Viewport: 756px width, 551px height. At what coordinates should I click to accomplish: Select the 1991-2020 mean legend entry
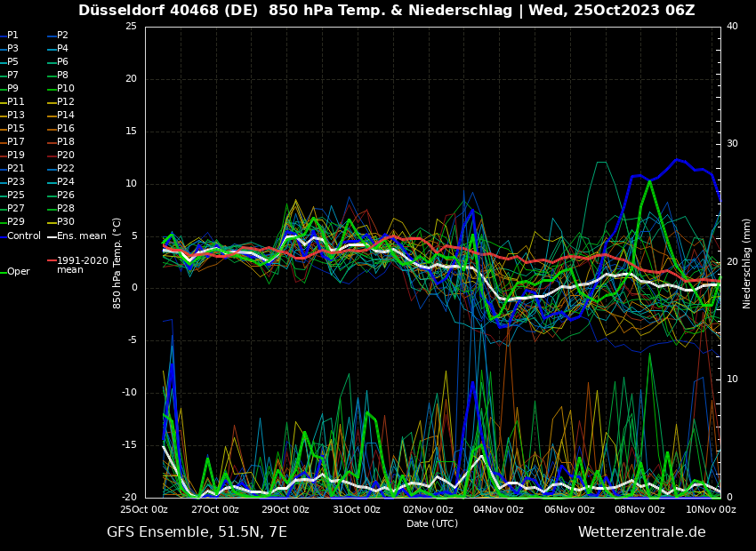click(x=82, y=266)
